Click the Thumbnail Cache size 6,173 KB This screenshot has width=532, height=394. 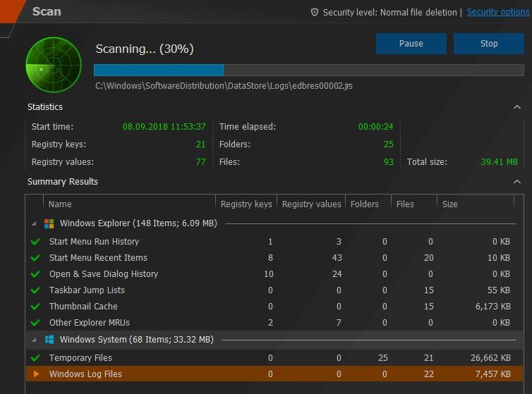point(493,307)
